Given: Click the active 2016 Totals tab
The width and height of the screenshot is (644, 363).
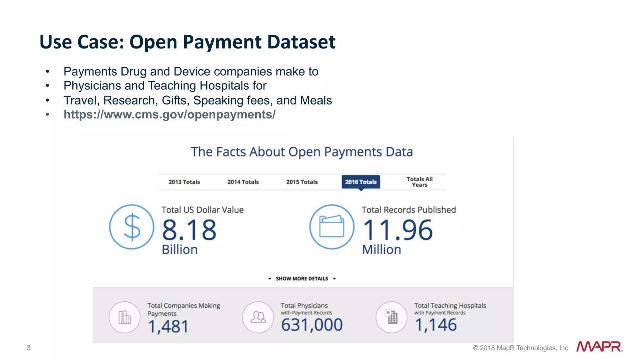Looking at the screenshot, I should (x=361, y=182).
